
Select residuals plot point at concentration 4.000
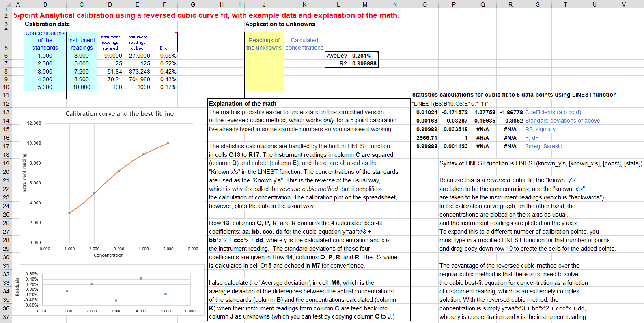(141, 278)
